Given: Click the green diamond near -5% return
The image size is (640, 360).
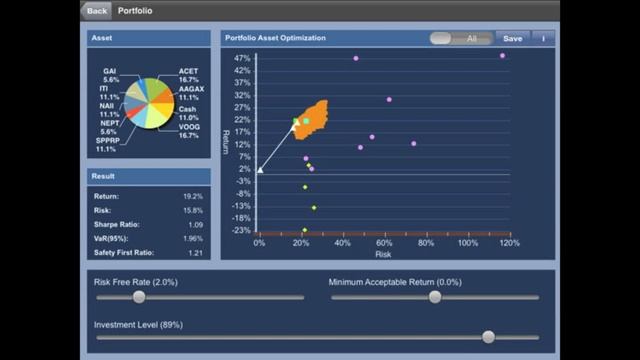Looking at the screenshot, I should [305, 187].
